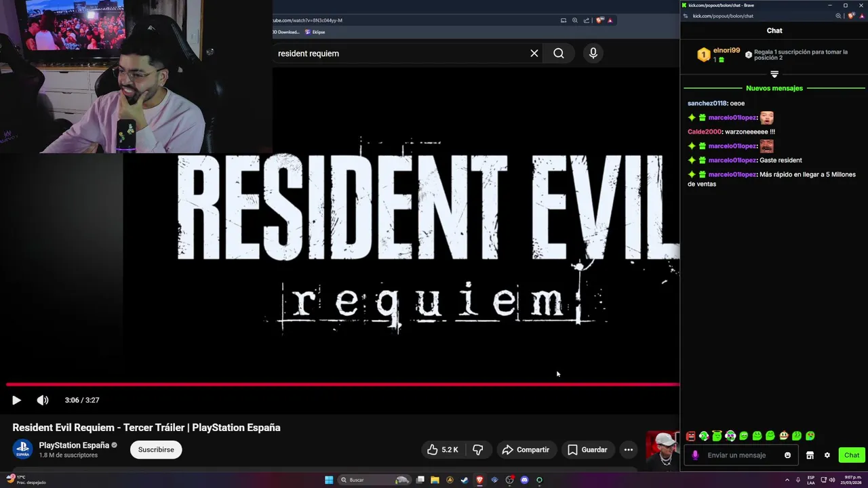The image size is (868, 488).
Task: Send message with green Chat button
Action: [x=852, y=455]
